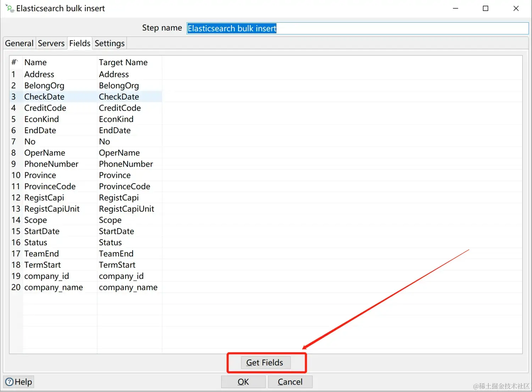This screenshot has height=392, width=532.
Task: Select company_id in the Name column
Action: click(60, 276)
